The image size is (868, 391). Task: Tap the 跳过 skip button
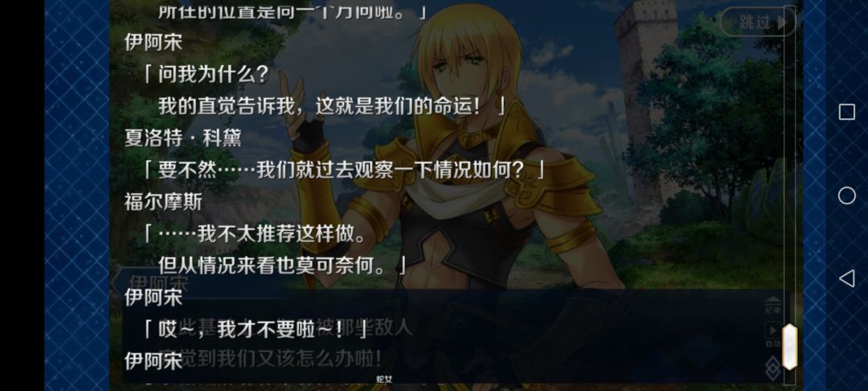757,23
